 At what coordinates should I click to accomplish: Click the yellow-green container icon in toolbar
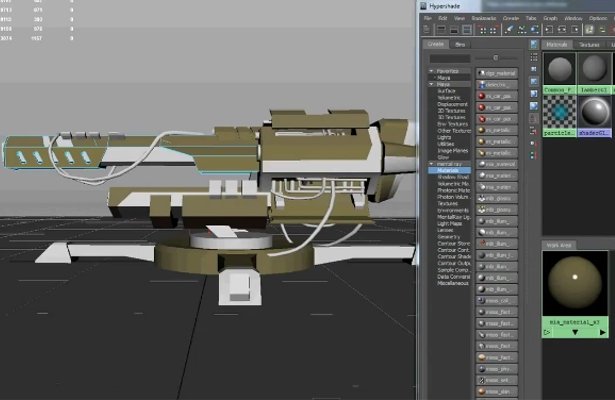point(590,29)
